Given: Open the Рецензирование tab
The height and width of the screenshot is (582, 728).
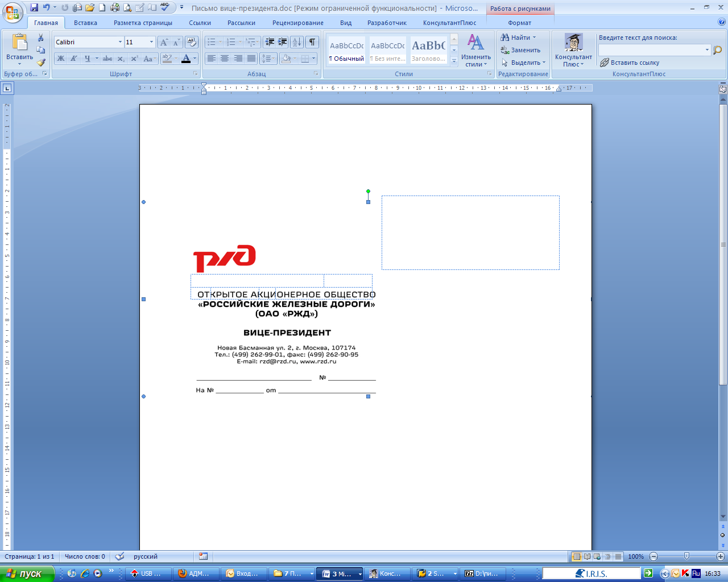Looking at the screenshot, I should [298, 23].
